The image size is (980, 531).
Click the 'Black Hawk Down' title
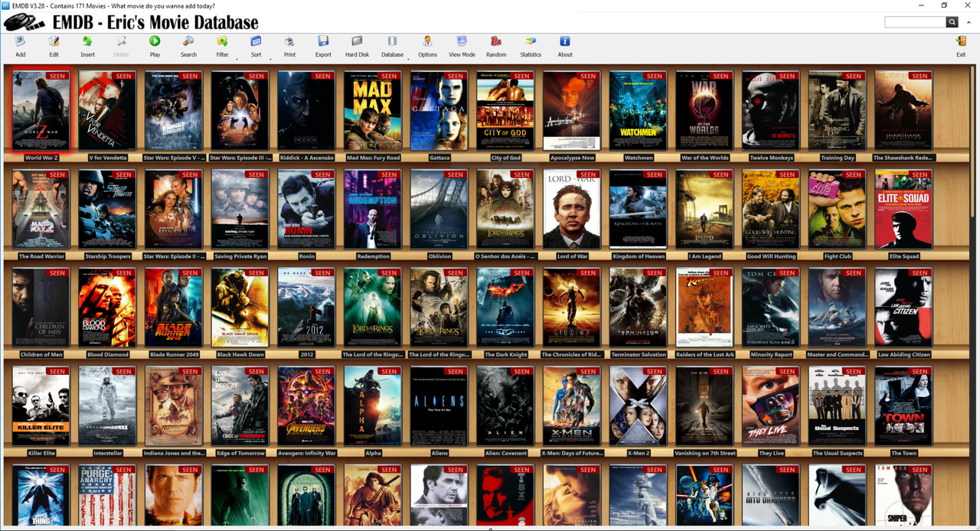click(x=240, y=354)
